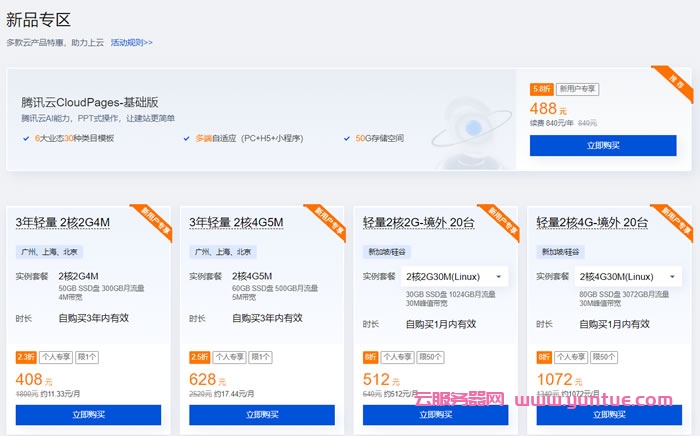Click checkmark icon beside 多端自适应
The width and height of the screenshot is (700, 436).
click(186, 138)
